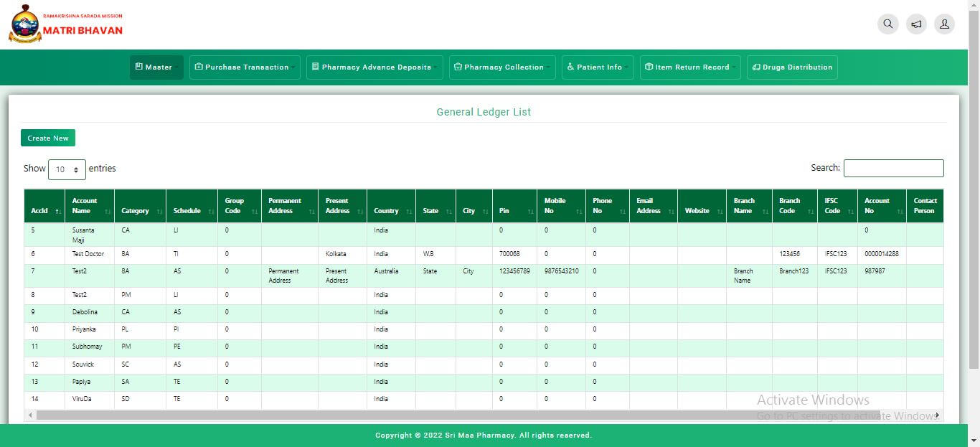Sort table by Pin column

pyautogui.click(x=514, y=206)
